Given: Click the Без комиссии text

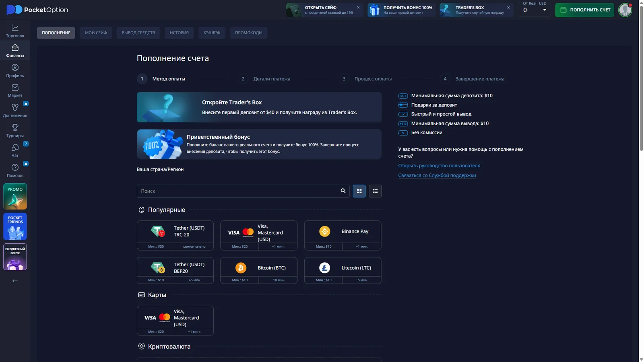Looking at the screenshot, I should click(x=427, y=133).
